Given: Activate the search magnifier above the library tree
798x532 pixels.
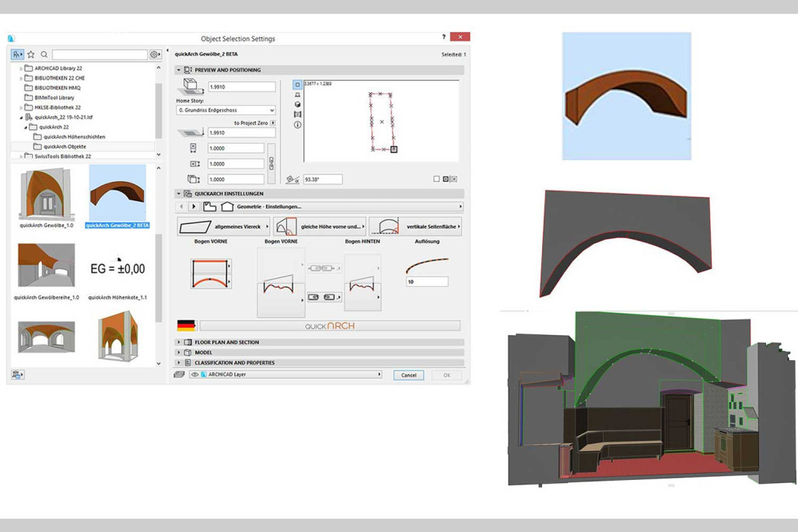Looking at the screenshot, I should (44, 54).
